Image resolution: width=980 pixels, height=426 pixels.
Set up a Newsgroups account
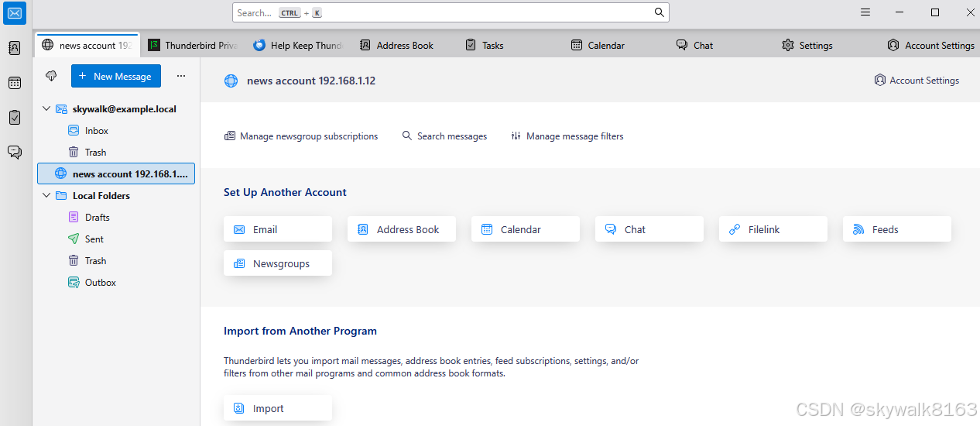[278, 263]
